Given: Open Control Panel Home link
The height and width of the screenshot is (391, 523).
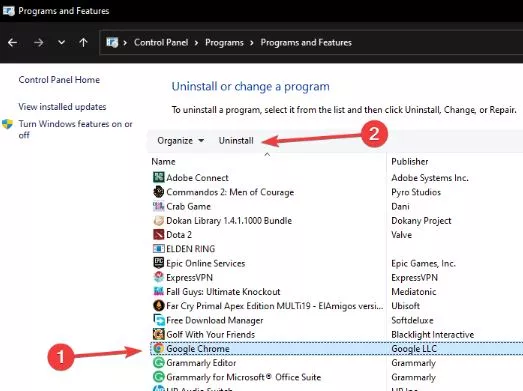Looking at the screenshot, I should click(59, 80).
